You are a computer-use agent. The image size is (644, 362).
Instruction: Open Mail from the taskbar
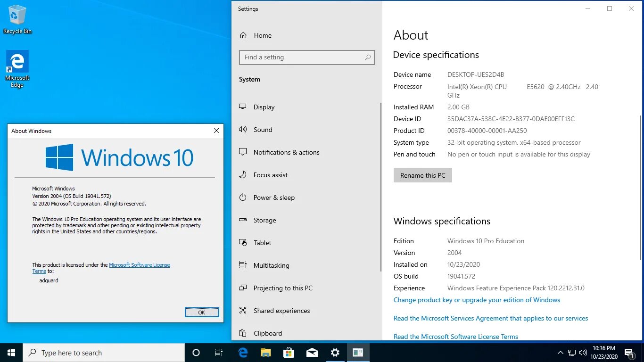coord(312,353)
